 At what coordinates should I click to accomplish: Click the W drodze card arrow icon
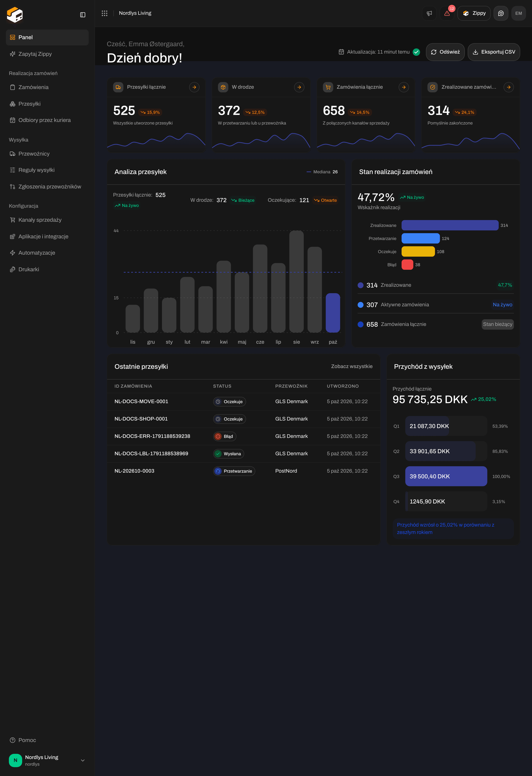pos(299,87)
